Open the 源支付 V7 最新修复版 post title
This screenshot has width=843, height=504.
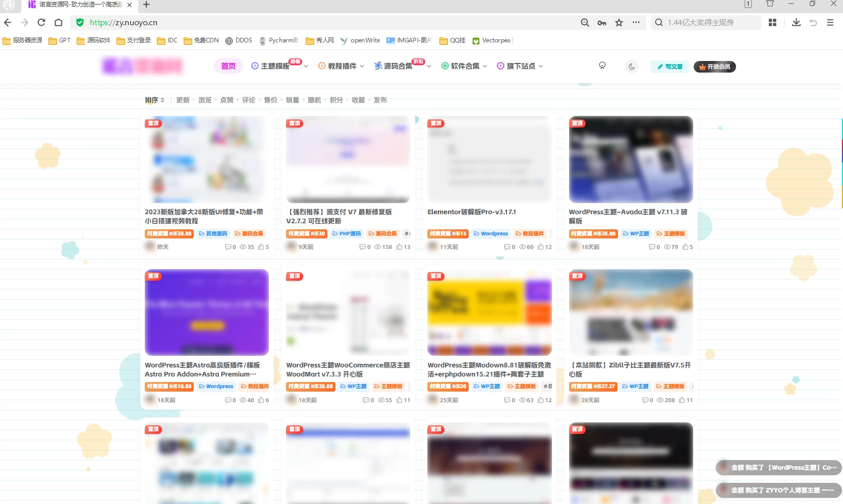tap(339, 217)
